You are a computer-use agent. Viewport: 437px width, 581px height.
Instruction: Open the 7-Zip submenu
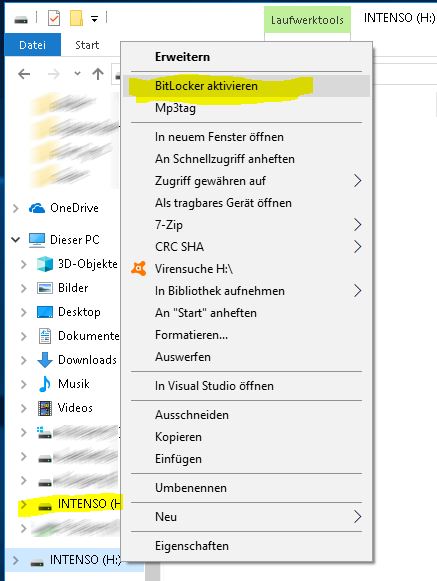(246, 225)
